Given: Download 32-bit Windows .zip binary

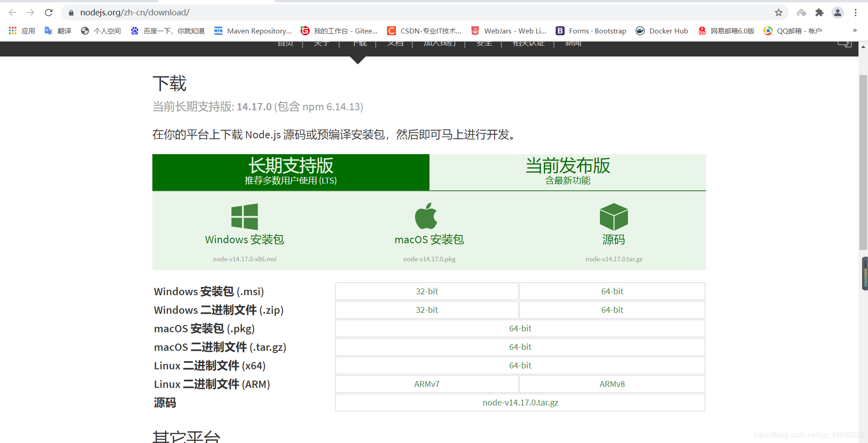Looking at the screenshot, I should pyautogui.click(x=427, y=310).
